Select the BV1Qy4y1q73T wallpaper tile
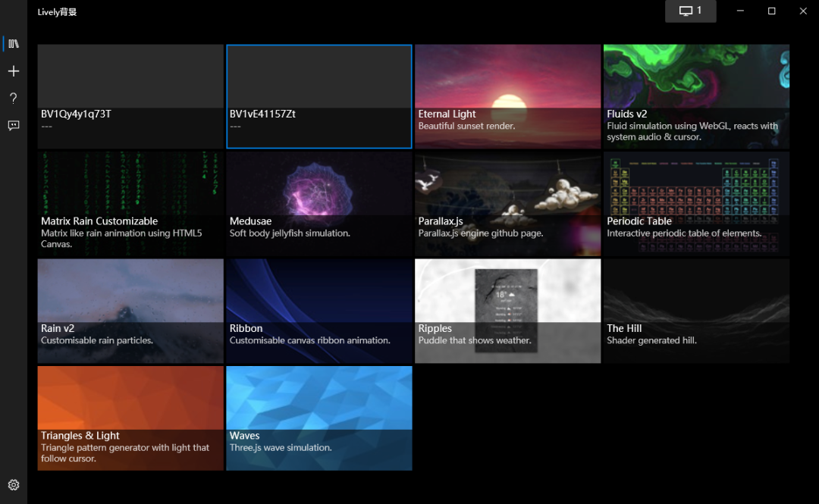This screenshot has width=819, height=504. coord(130,96)
